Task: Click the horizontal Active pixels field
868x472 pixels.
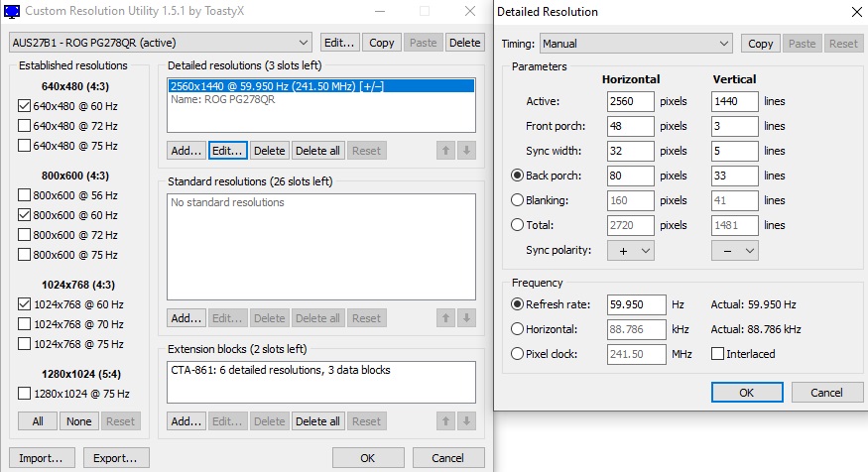Action: tap(628, 101)
